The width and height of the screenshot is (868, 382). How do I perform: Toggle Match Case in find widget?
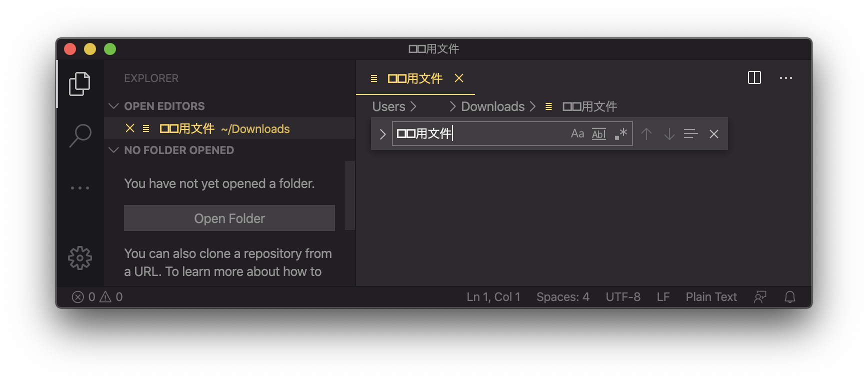578,133
